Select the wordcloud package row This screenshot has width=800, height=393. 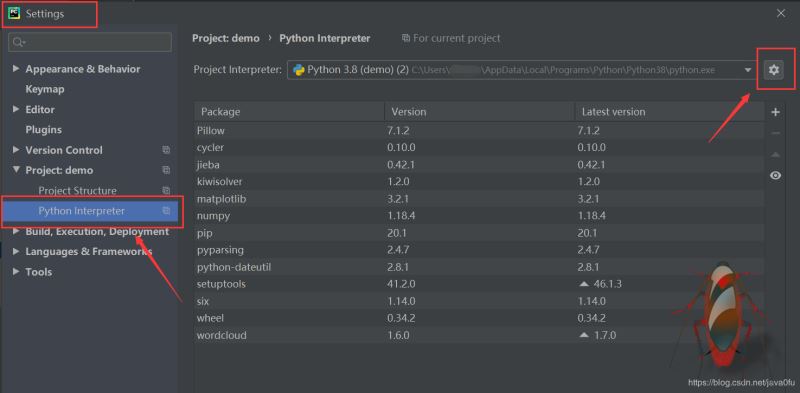[479, 335]
